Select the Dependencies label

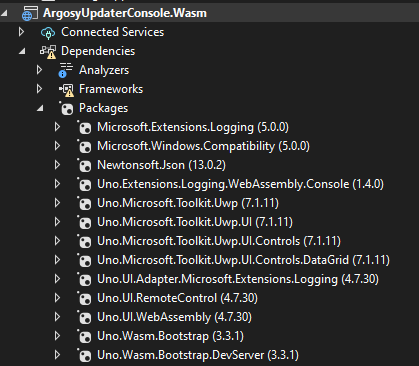click(x=98, y=51)
